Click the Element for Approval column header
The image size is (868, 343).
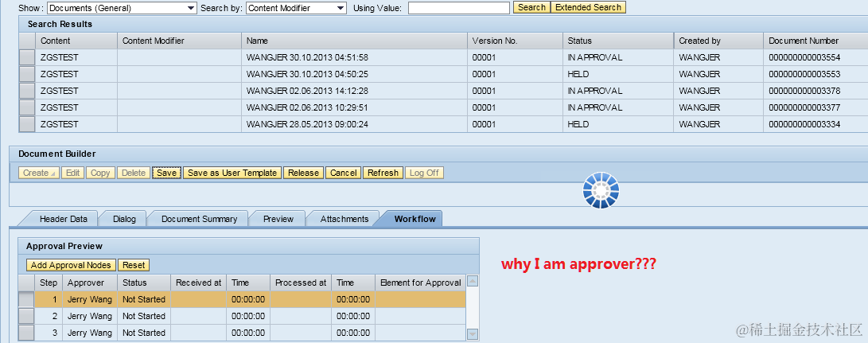[x=421, y=283]
